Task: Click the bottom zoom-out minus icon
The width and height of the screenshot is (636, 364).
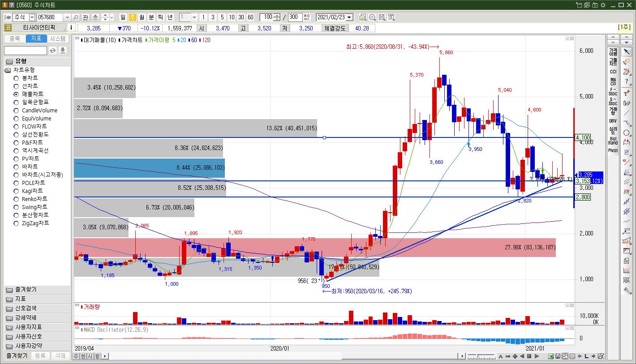Action: point(508,356)
